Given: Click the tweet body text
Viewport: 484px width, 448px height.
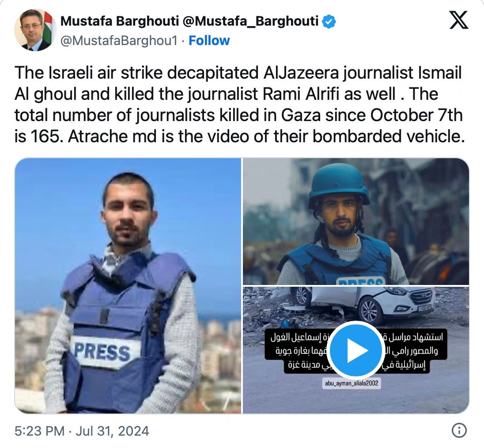Looking at the screenshot, I should point(239,104).
